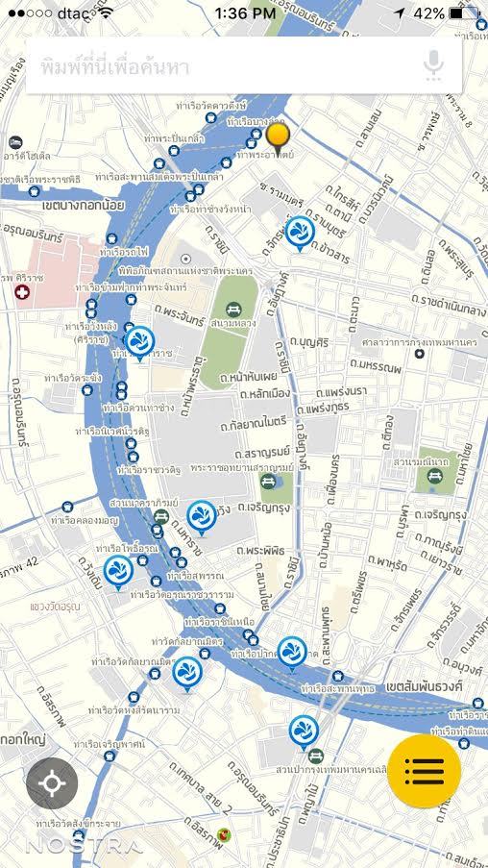Select the yellow location pin marker

coord(278,138)
